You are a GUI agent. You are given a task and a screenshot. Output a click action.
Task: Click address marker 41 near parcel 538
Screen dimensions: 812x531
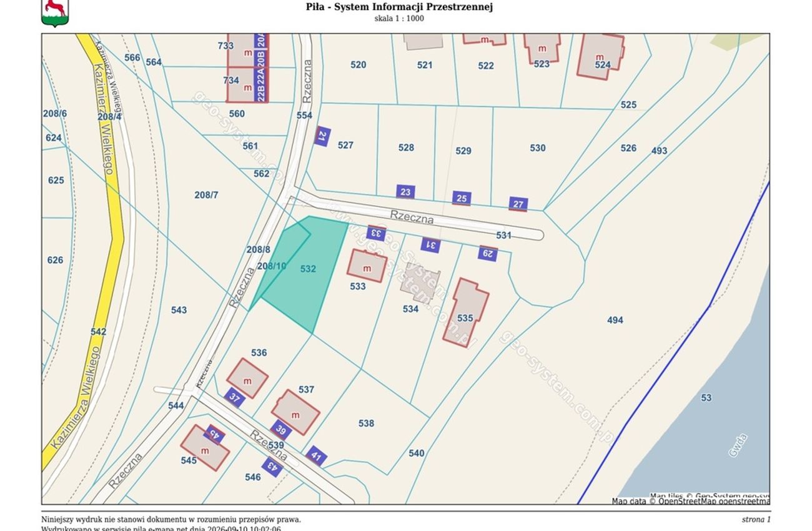[316, 456]
